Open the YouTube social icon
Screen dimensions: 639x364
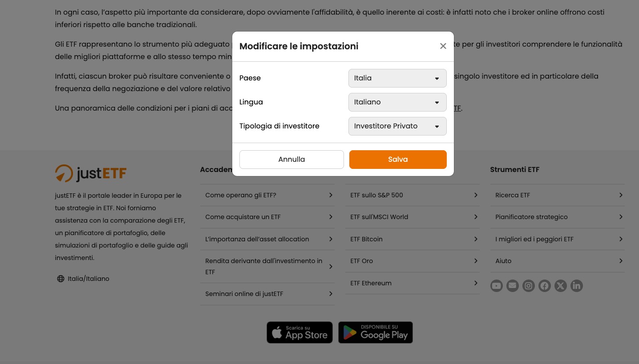point(497,286)
